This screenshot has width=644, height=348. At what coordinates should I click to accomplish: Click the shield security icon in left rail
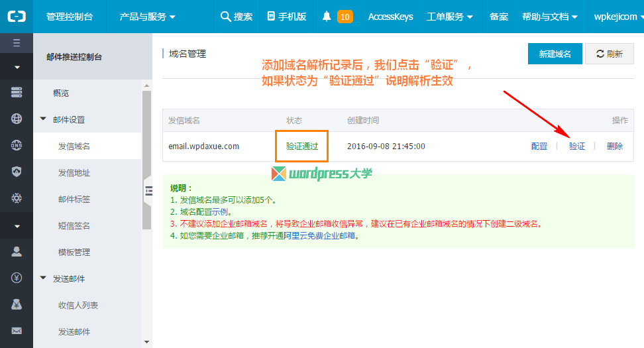[17, 172]
